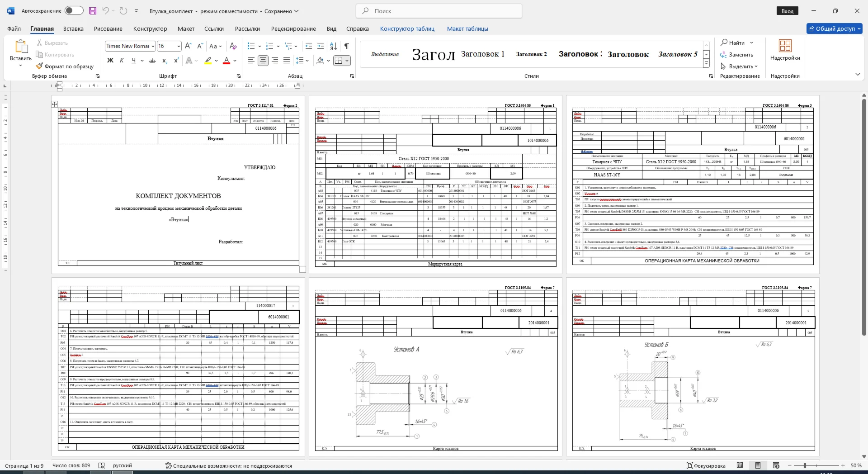Toggle Bold (Ж) formatting
The image size is (868, 474).
(x=110, y=61)
